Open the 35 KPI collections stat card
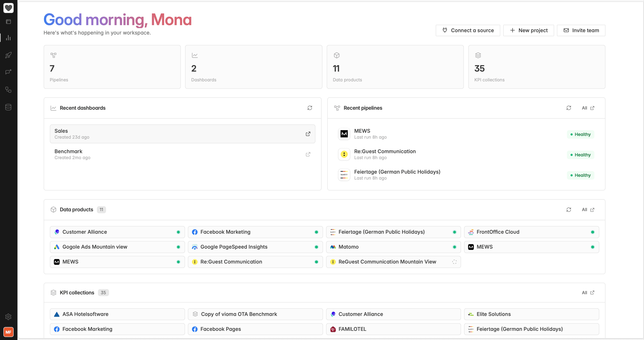644x340 pixels. (536, 67)
